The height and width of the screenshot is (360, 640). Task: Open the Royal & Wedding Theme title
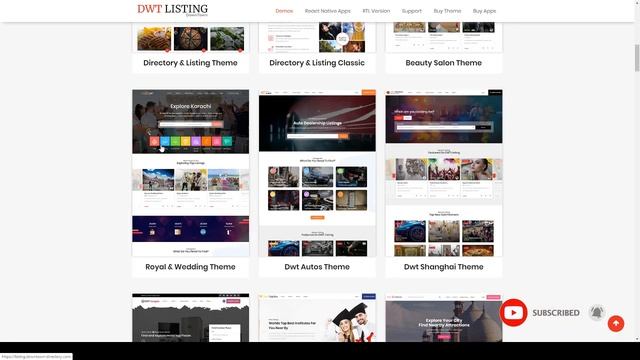pos(190,267)
